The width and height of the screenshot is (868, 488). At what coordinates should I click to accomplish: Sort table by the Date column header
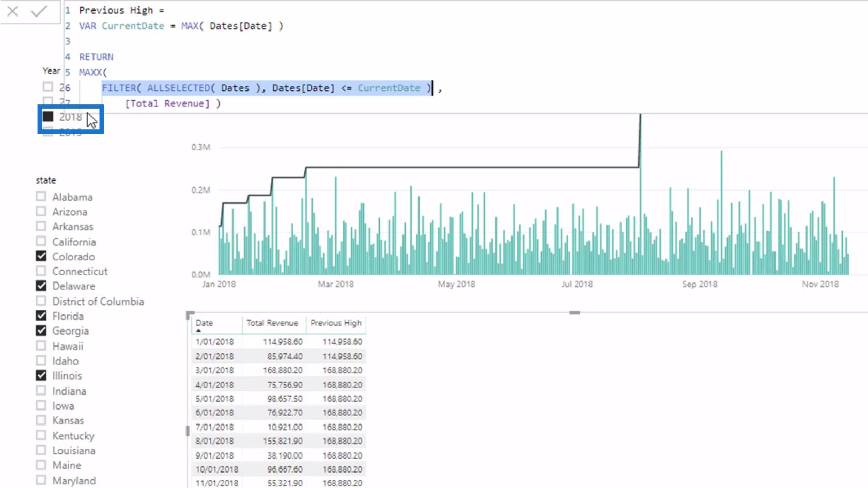point(205,323)
